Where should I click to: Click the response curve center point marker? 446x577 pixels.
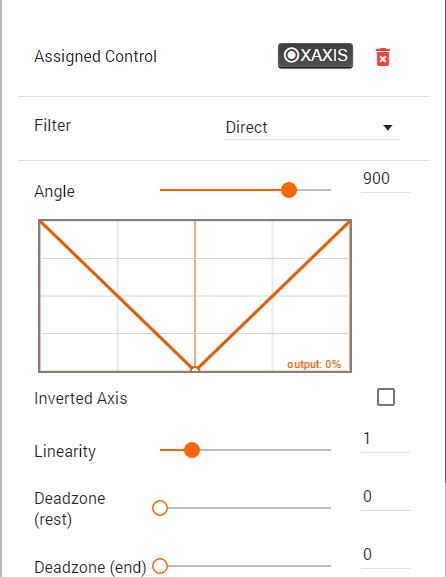(x=195, y=369)
